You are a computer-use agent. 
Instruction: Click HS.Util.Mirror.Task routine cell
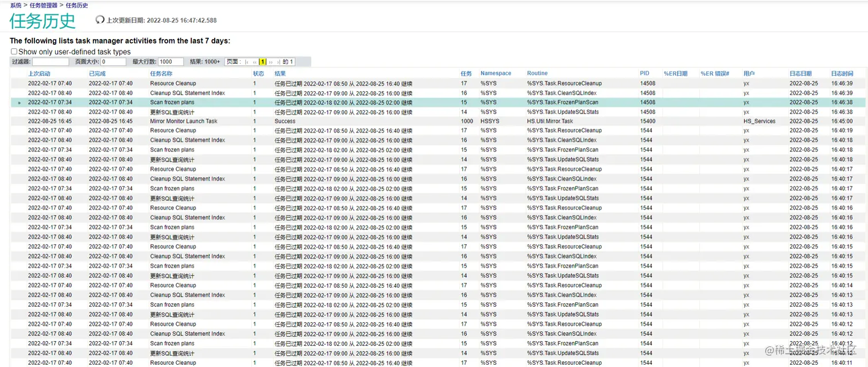550,121
